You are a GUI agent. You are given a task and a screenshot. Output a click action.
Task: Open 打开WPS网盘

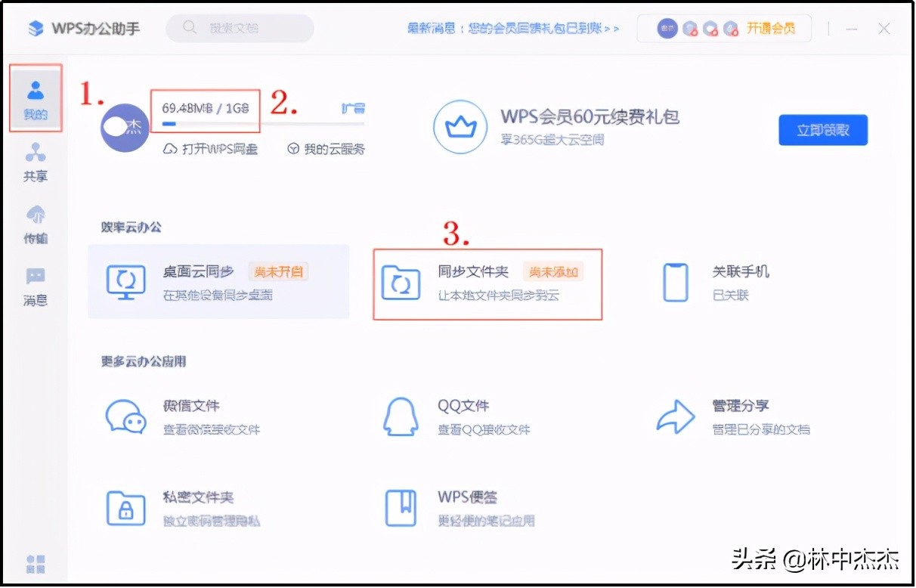click(210, 149)
